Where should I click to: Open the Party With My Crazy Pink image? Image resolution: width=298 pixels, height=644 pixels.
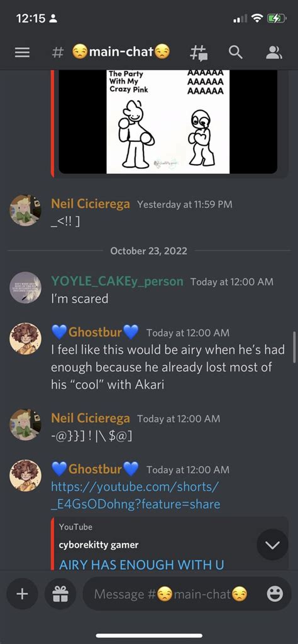[x=168, y=121]
